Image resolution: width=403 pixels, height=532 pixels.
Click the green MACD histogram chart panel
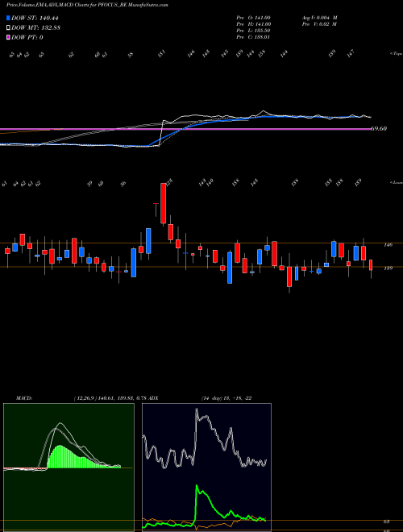pos(69,468)
